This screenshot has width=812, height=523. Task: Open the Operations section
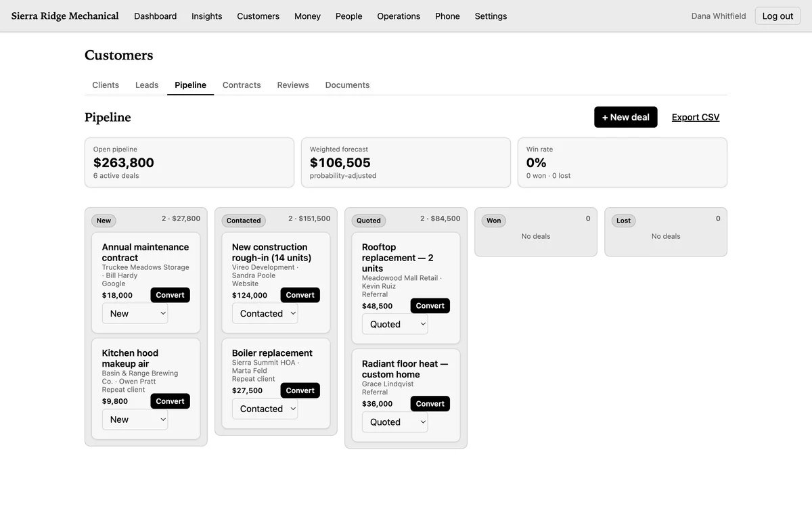399,16
